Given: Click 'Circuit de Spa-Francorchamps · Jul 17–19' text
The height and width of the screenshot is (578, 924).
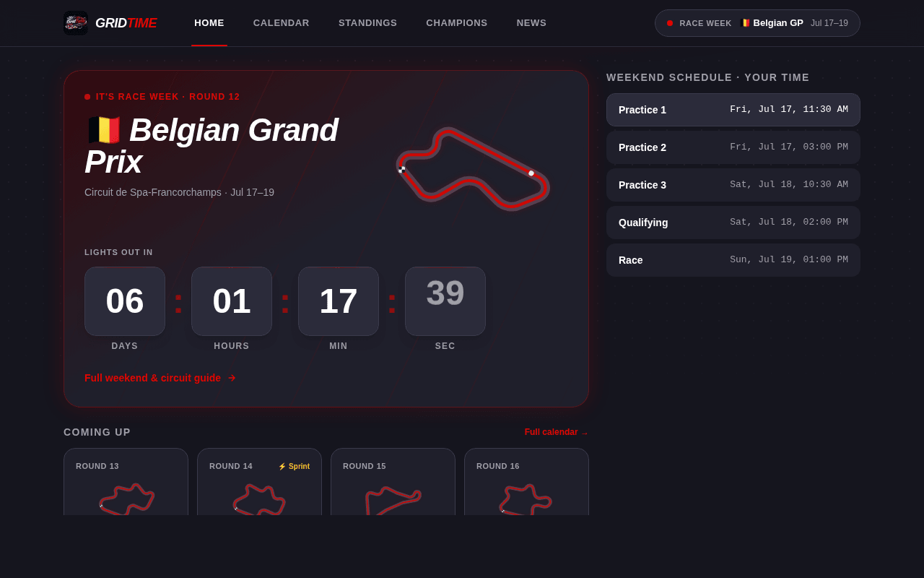Looking at the screenshot, I should click(179, 192).
